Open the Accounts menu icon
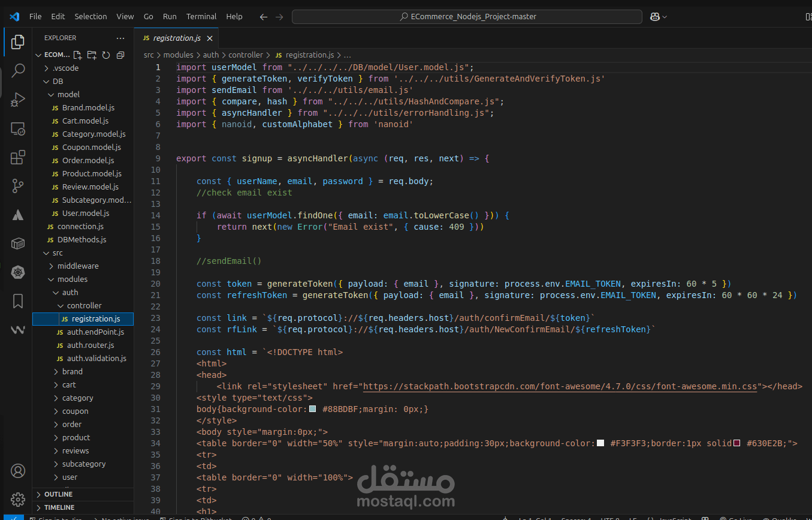812x520 pixels. tap(18, 471)
